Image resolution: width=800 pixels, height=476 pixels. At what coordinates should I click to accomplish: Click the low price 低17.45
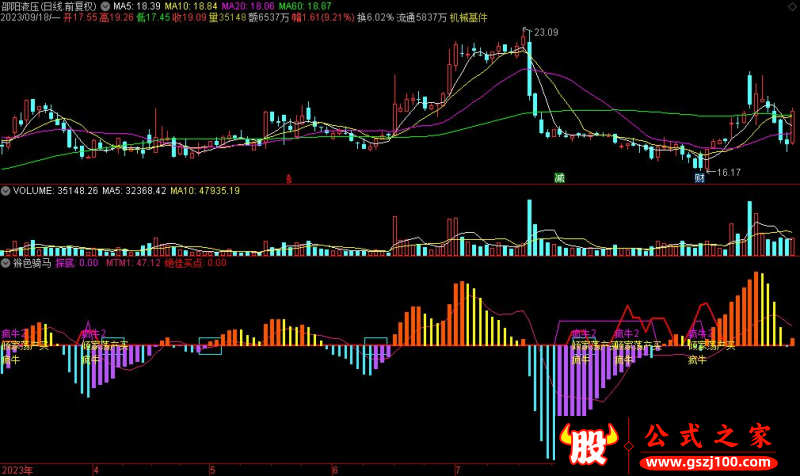pyautogui.click(x=153, y=17)
